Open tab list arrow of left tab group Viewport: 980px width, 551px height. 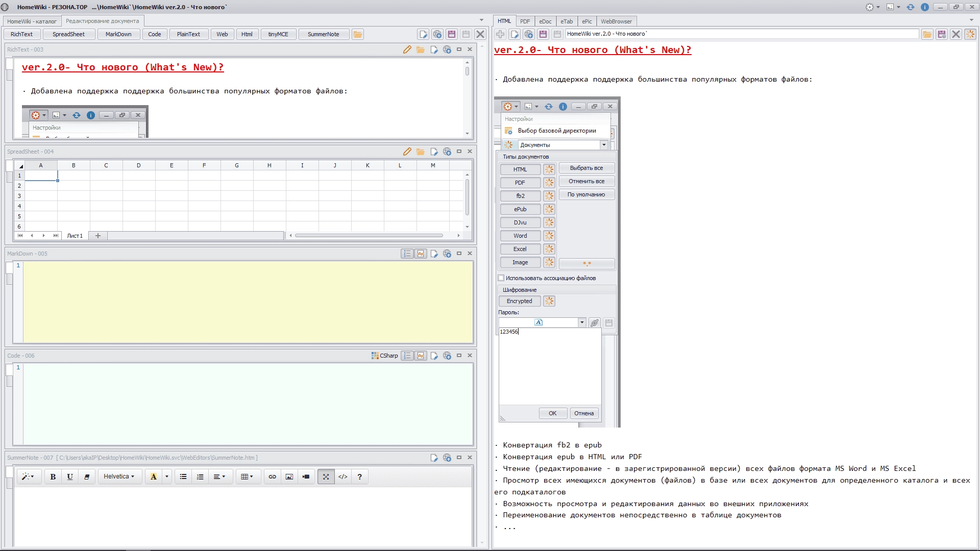[481, 20]
